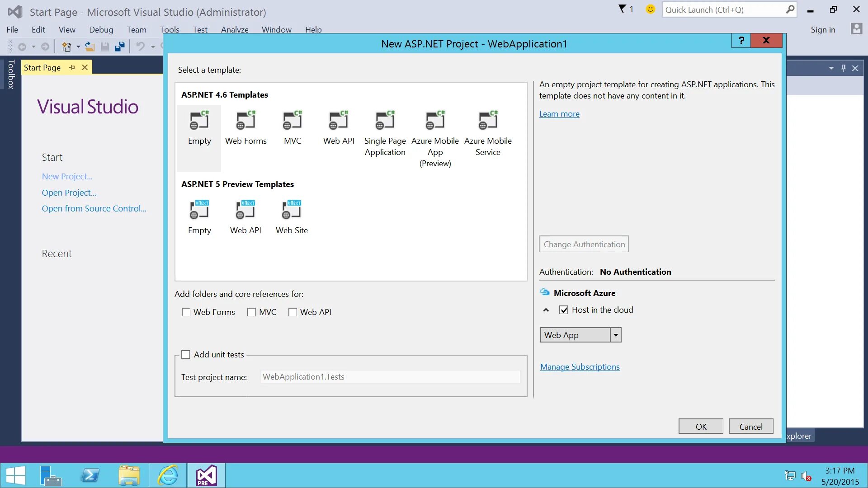Viewport: 868px width, 488px height.
Task: Uncheck Host in the cloud
Action: tap(564, 310)
